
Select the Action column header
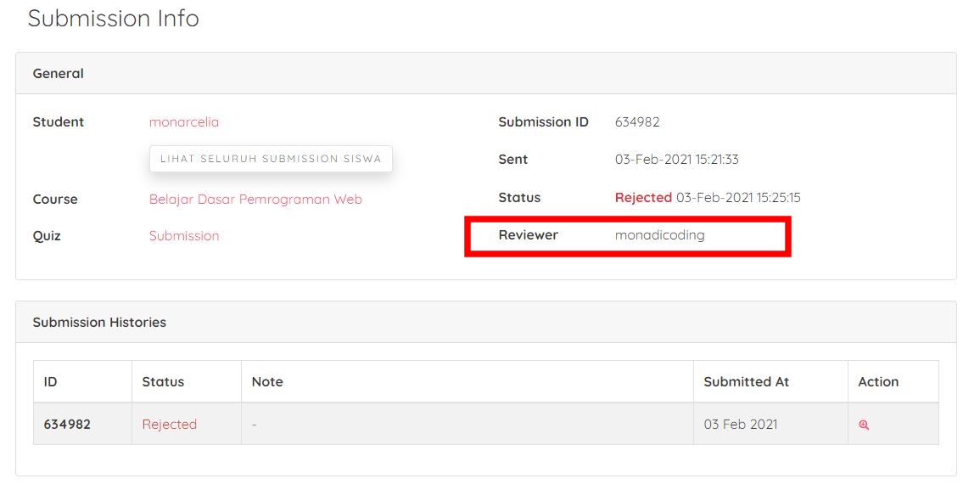click(x=878, y=381)
